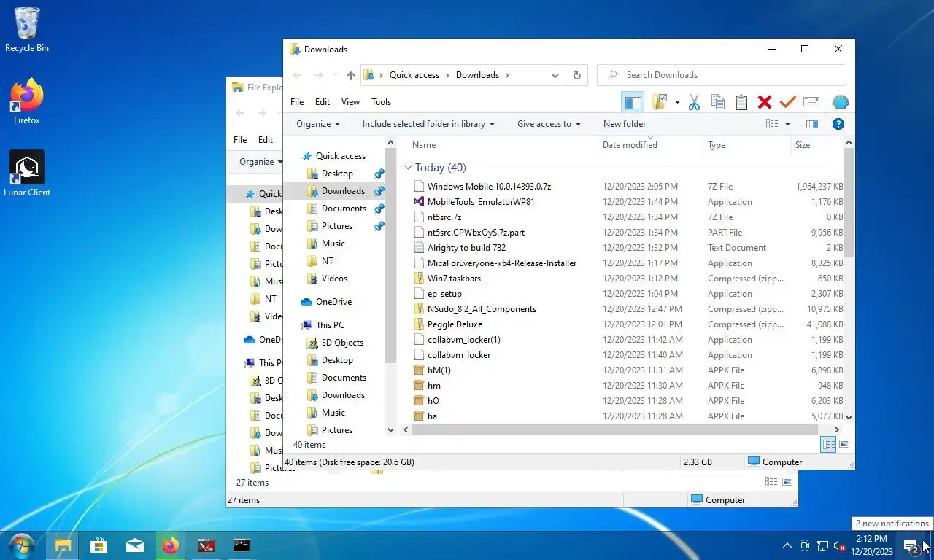Screen dimensions: 934x560
Task: Go up one folder level
Action: pos(351,75)
